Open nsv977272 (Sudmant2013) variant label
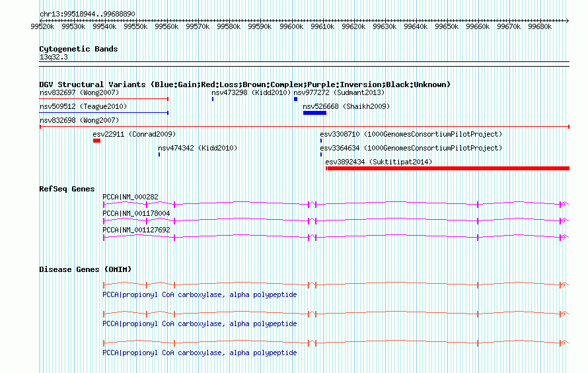 click(x=339, y=92)
